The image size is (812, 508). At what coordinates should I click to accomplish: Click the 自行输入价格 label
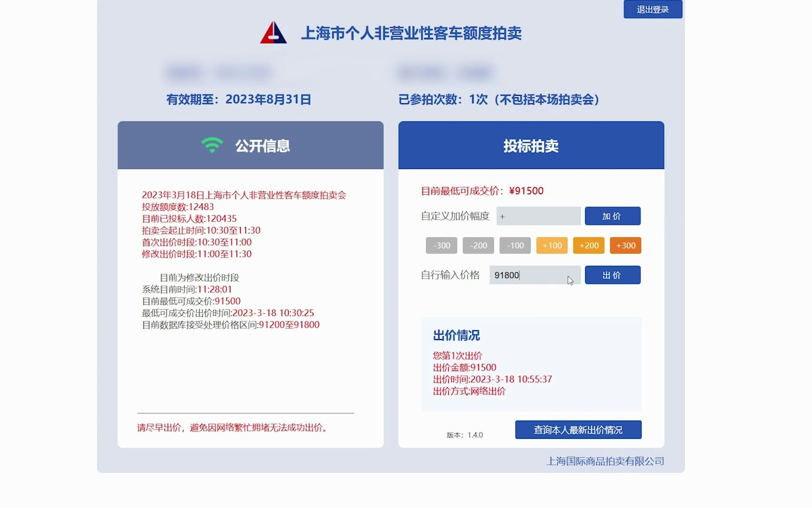click(x=450, y=275)
